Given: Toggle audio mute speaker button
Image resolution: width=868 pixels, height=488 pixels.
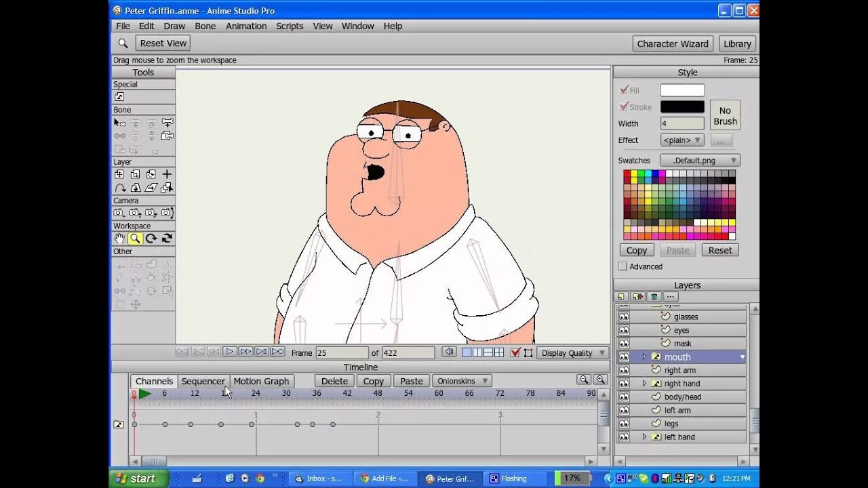Looking at the screenshot, I should (x=449, y=352).
